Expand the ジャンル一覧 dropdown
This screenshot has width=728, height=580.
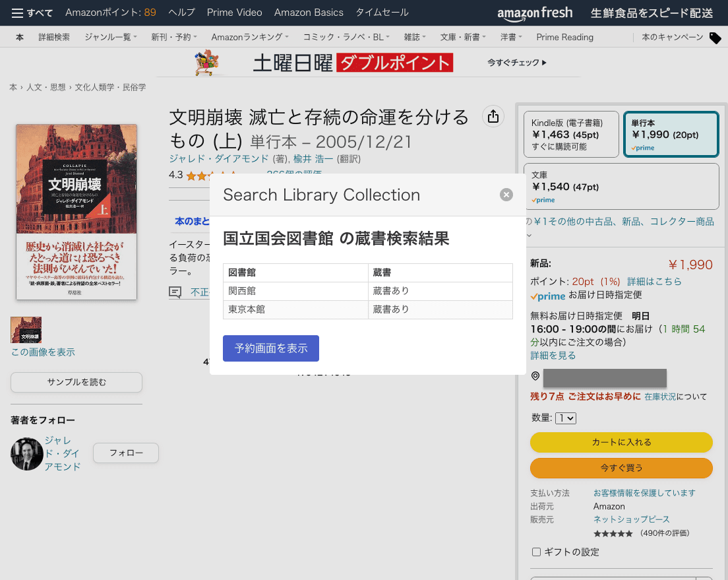[111, 37]
